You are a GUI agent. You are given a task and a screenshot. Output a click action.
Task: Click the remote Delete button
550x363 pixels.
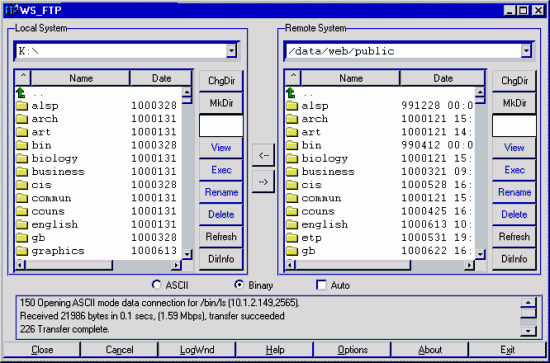514,214
